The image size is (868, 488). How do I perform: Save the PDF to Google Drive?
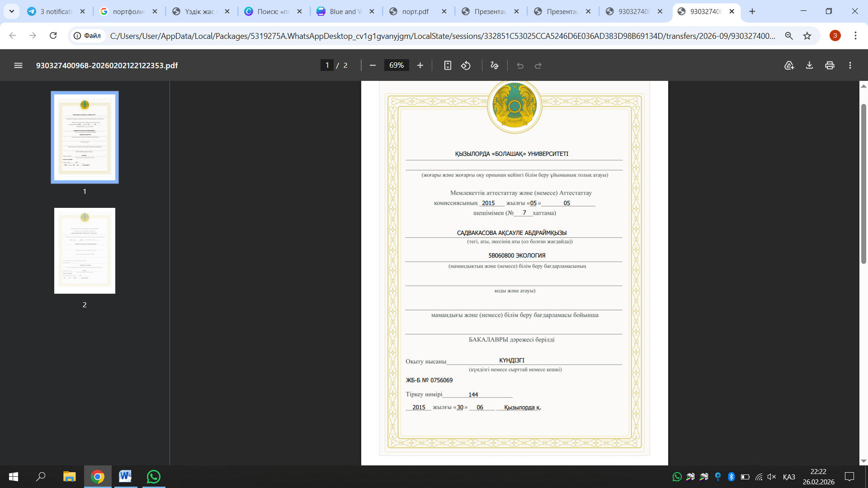click(789, 66)
